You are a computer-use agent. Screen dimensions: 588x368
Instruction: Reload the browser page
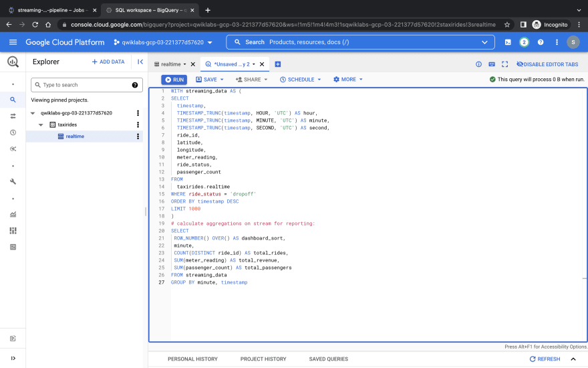click(35, 25)
